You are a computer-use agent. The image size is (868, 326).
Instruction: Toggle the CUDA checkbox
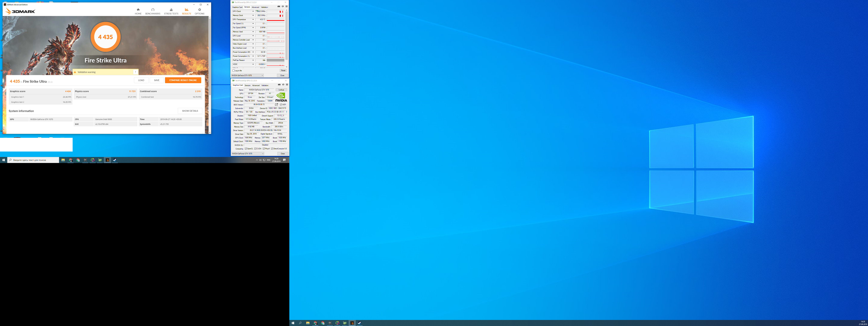point(255,149)
